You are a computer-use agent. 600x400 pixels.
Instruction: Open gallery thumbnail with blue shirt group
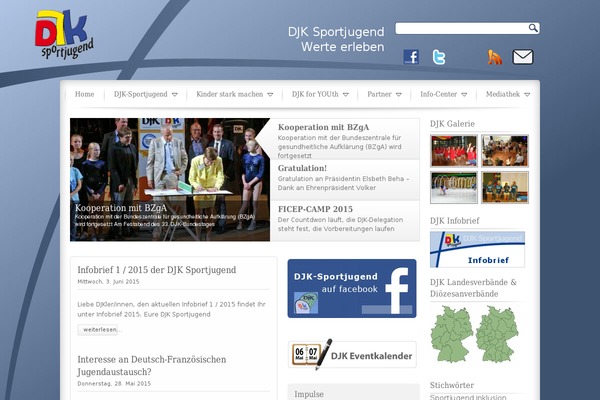505,187
